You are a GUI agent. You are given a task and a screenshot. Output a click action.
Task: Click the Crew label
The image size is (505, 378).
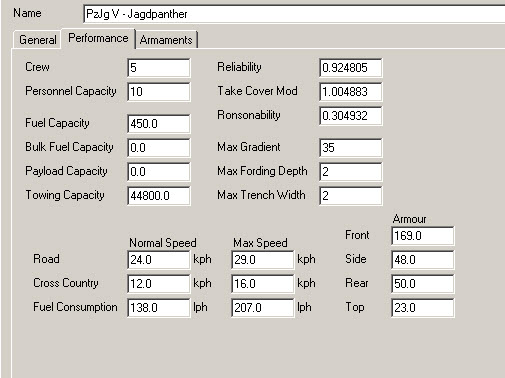(37, 67)
